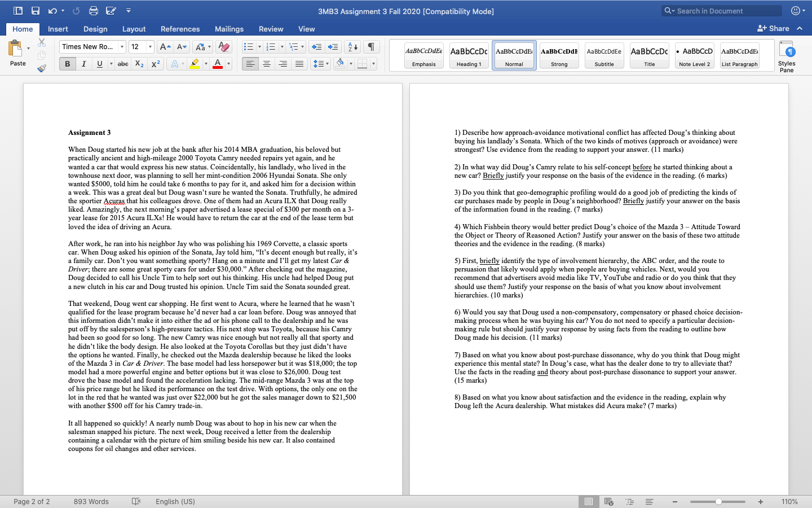
Task: Toggle text highlight color marker
Action: 195,64
